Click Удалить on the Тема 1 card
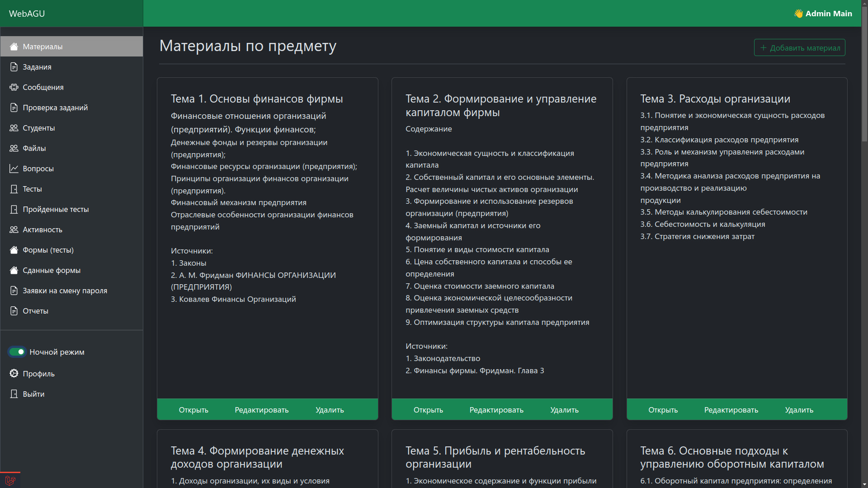Viewport: 868px width, 488px height. [330, 410]
